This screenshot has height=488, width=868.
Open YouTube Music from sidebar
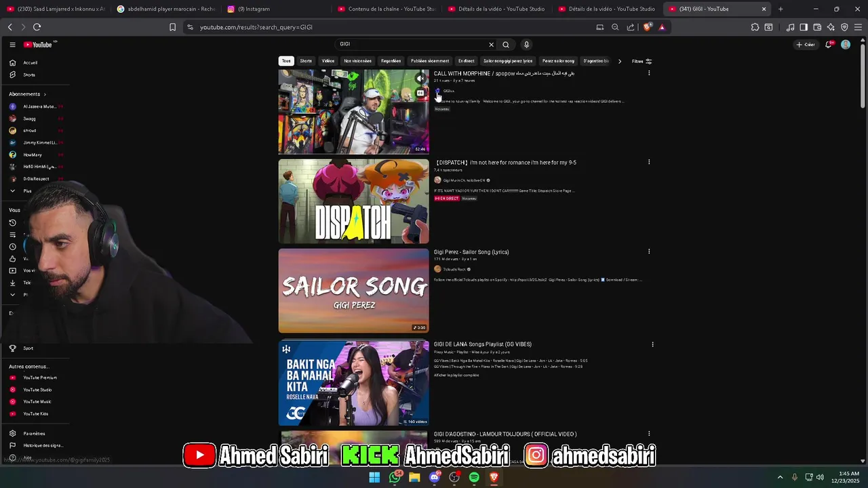pos(37,402)
